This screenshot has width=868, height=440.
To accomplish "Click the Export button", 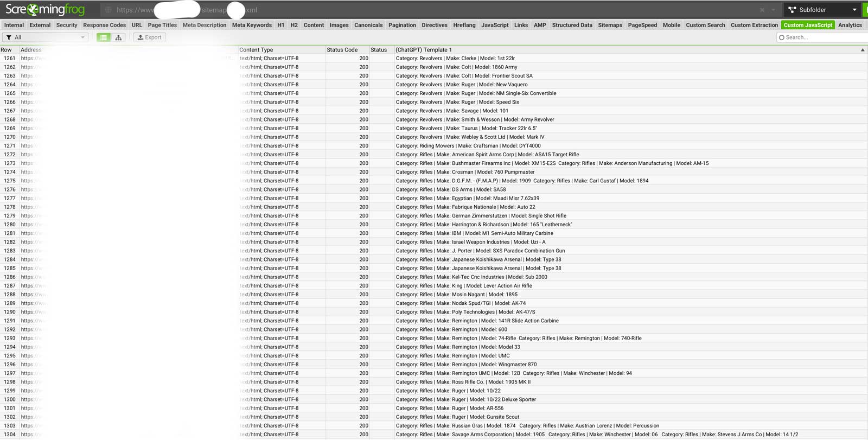I will 149,37.
